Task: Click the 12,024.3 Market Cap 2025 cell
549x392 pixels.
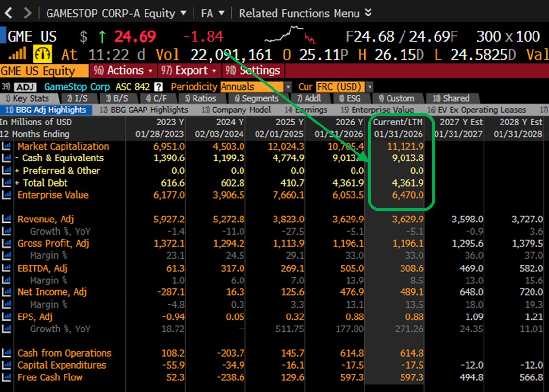Action: [286, 146]
